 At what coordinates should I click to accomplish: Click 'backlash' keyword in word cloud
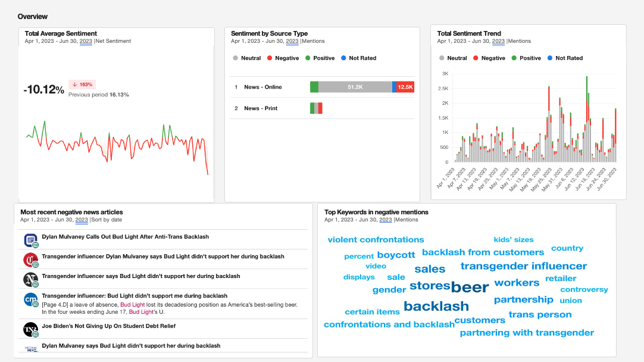pyautogui.click(x=436, y=306)
